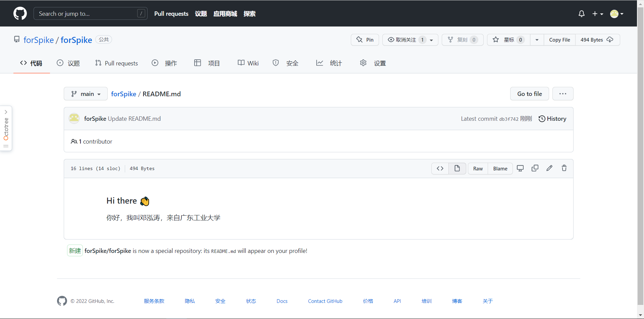The width and height of the screenshot is (644, 319).
Task: Open the star lists dropdown arrow
Action: coord(537,40)
